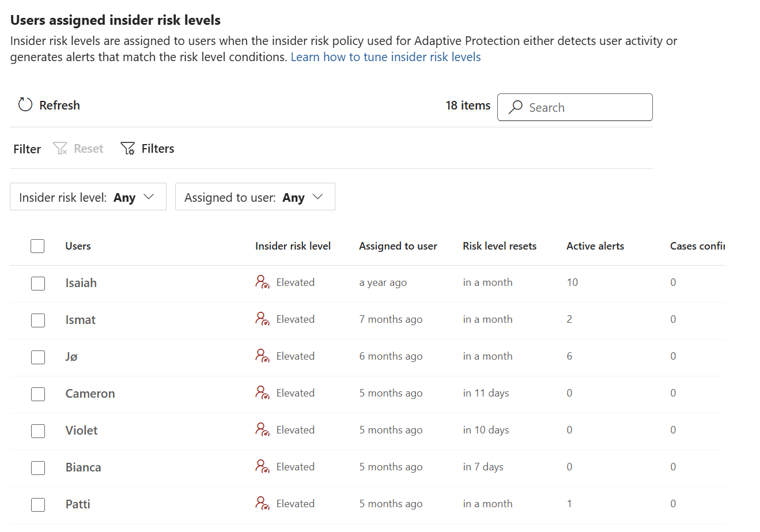Sort by the Assigned to user column
The image size is (760, 532).
pos(398,246)
